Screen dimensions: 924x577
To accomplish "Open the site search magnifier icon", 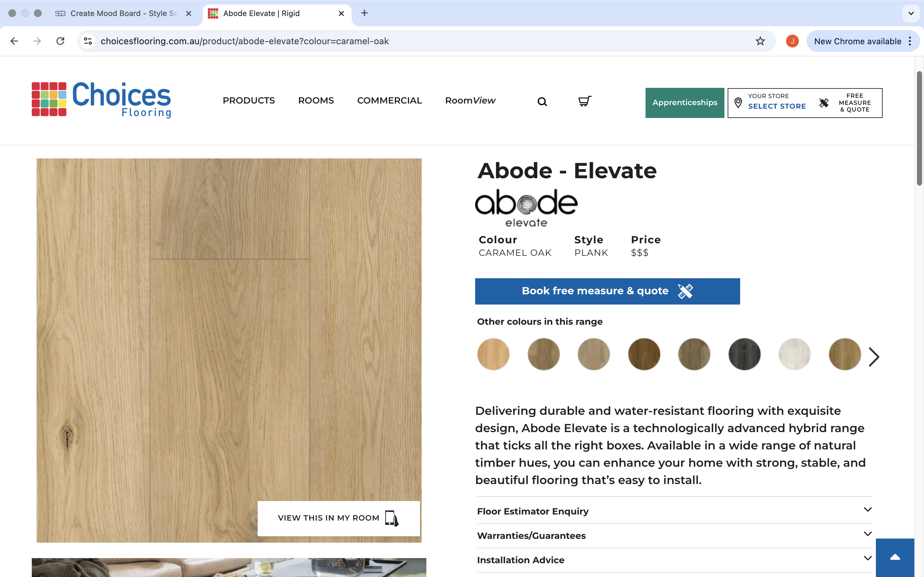I will pos(542,102).
